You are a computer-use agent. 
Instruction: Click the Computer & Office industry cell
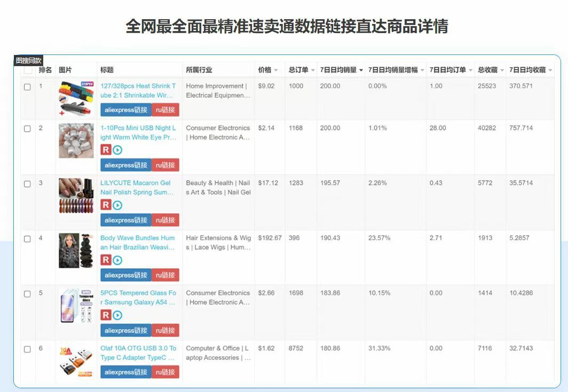(218, 353)
